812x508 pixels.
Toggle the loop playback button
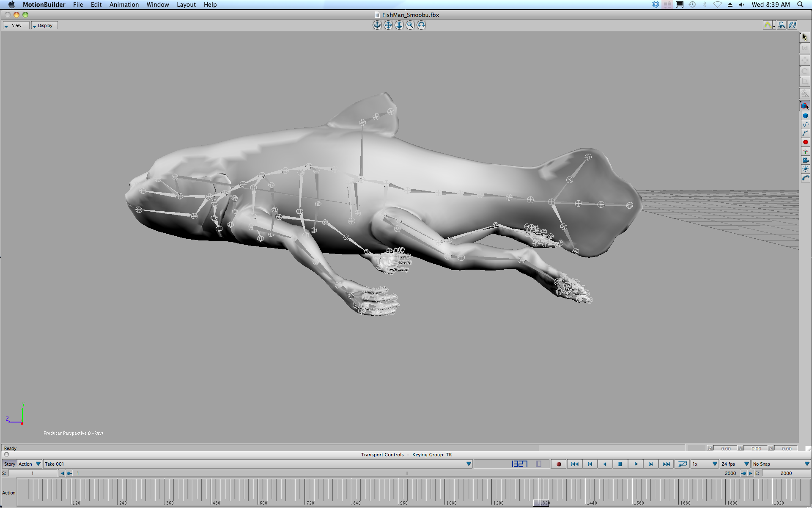click(682, 464)
